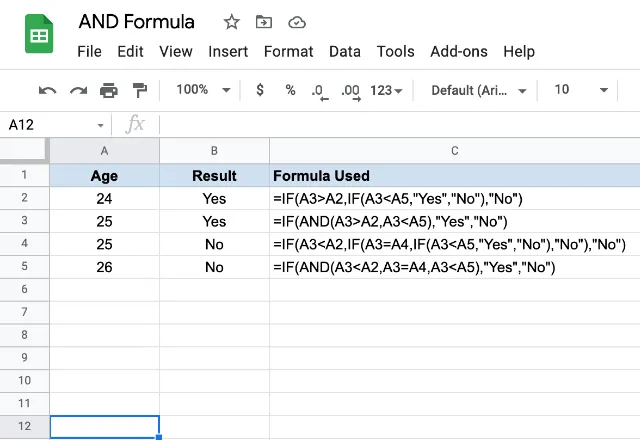Print the spreadsheet using printer icon
Viewport: 640px width, 440px height.
[x=109, y=90]
